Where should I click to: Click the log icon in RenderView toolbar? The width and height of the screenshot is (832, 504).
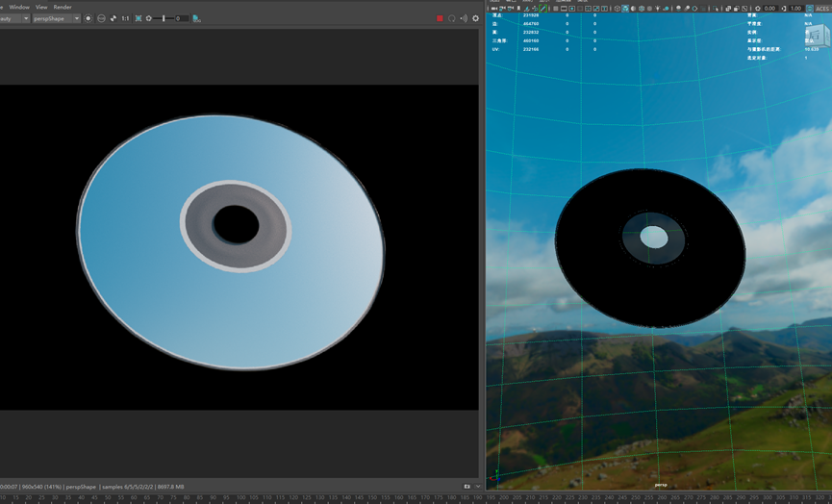pyautogui.click(x=197, y=18)
